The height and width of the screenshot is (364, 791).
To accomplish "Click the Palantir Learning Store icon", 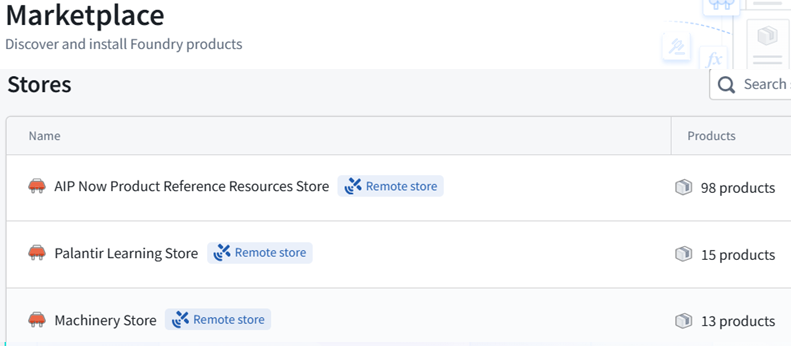I will pyautogui.click(x=37, y=253).
